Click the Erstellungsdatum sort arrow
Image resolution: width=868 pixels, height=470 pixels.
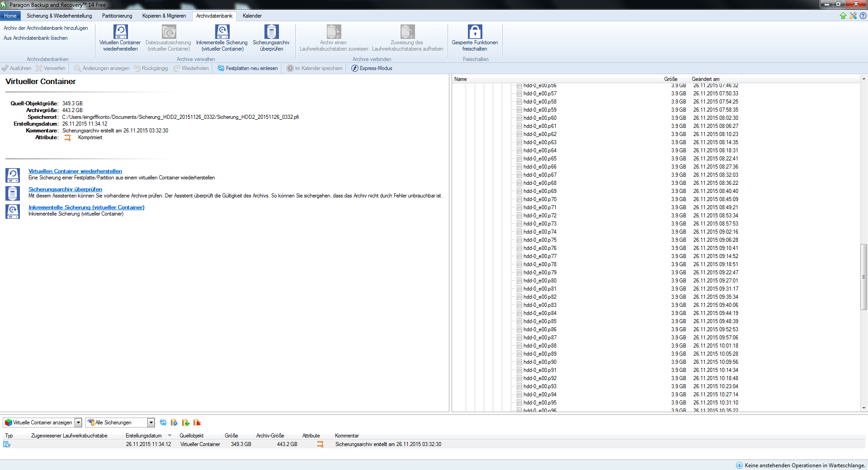[x=170, y=436]
